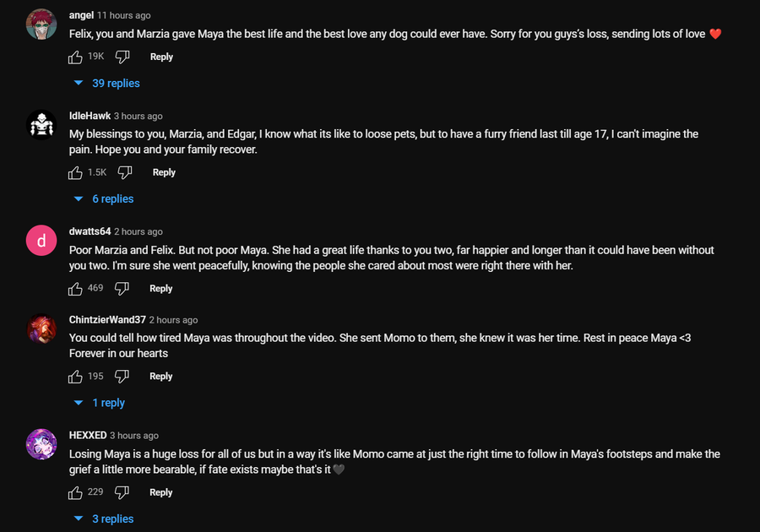Expand 6 replies under IdleHawk's comment
The width and height of the screenshot is (760, 532).
click(x=111, y=199)
